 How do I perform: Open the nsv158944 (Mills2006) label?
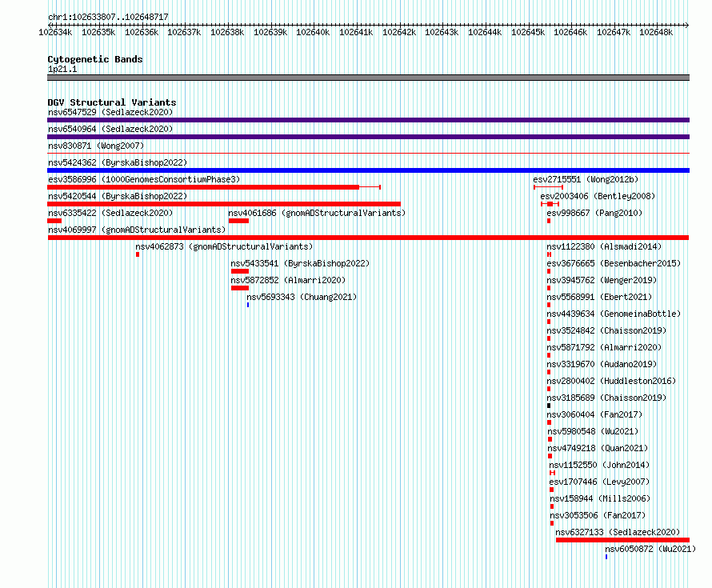(600, 498)
